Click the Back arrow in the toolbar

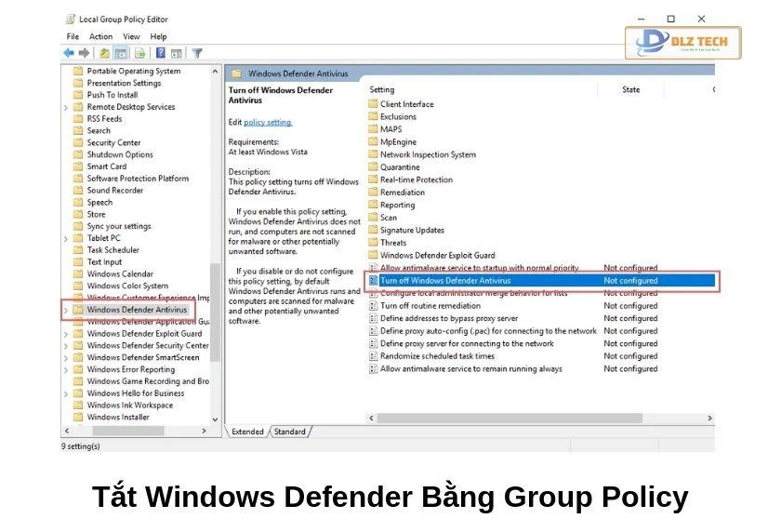pyautogui.click(x=69, y=53)
